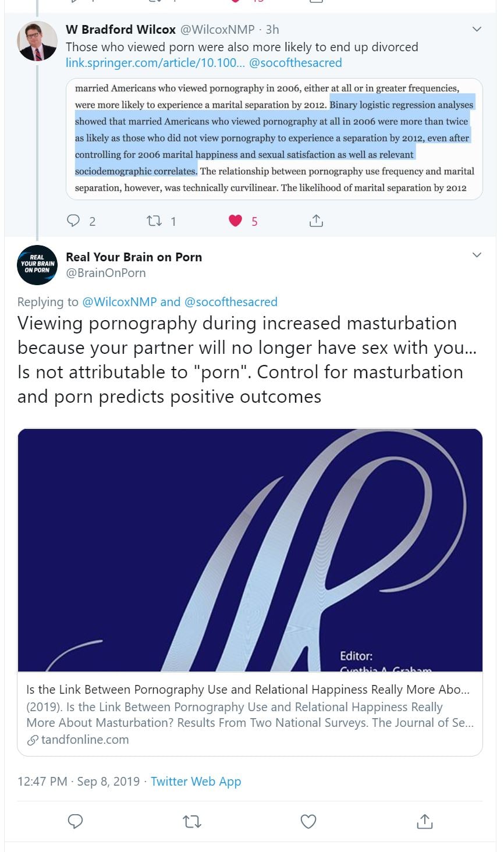Open W Bradford Wilcox's profile picture
Viewport: 504px width, 852px height.
37,41
